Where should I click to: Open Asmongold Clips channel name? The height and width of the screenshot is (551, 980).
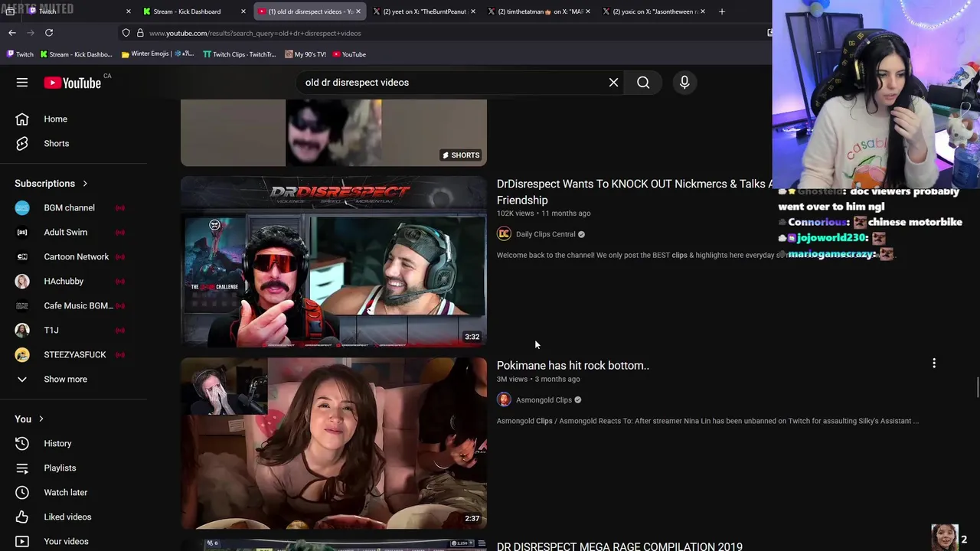tap(544, 399)
